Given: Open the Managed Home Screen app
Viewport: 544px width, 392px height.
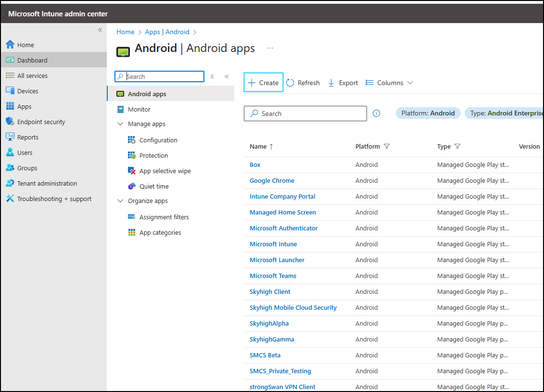Looking at the screenshot, I should 283,212.
